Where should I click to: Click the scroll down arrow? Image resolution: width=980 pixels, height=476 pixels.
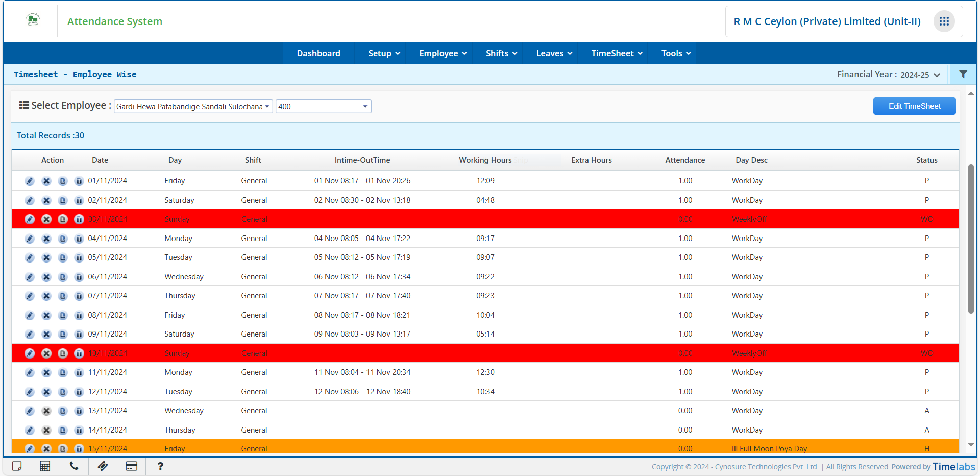(x=971, y=445)
